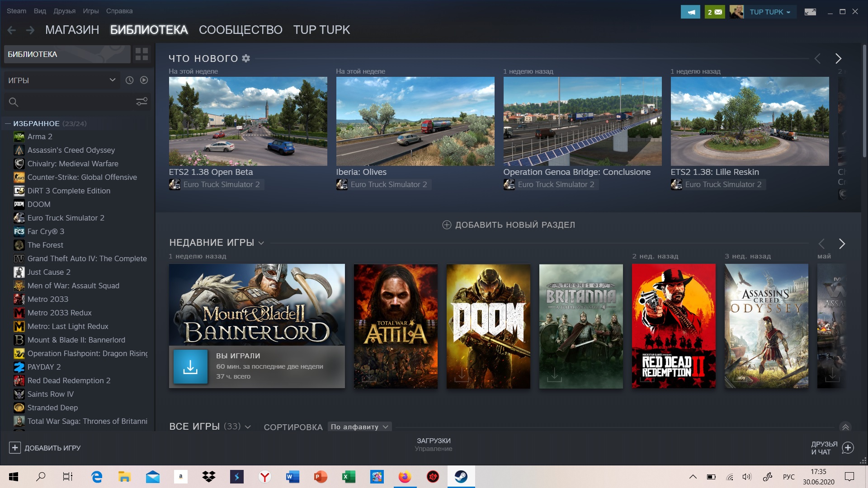
Task: Open What's New settings gear
Action: pyautogui.click(x=246, y=58)
